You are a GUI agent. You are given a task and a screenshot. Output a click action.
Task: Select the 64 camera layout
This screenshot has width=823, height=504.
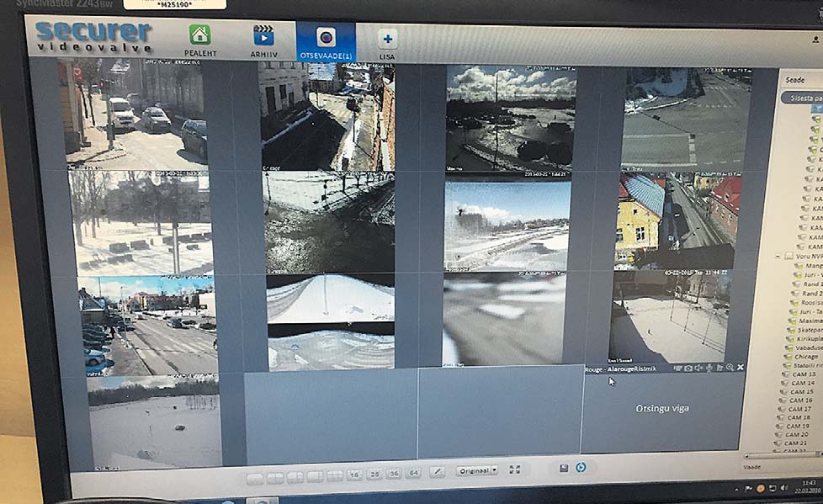coord(413,473)
